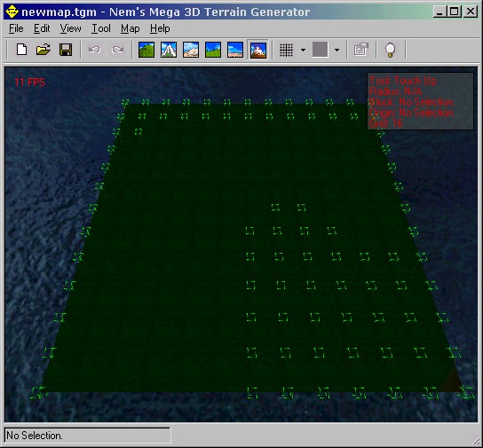The width and height of the screenshot is (483, 448).
Task: Select the green hill terrain tool
Action: [x=146, y=50]
